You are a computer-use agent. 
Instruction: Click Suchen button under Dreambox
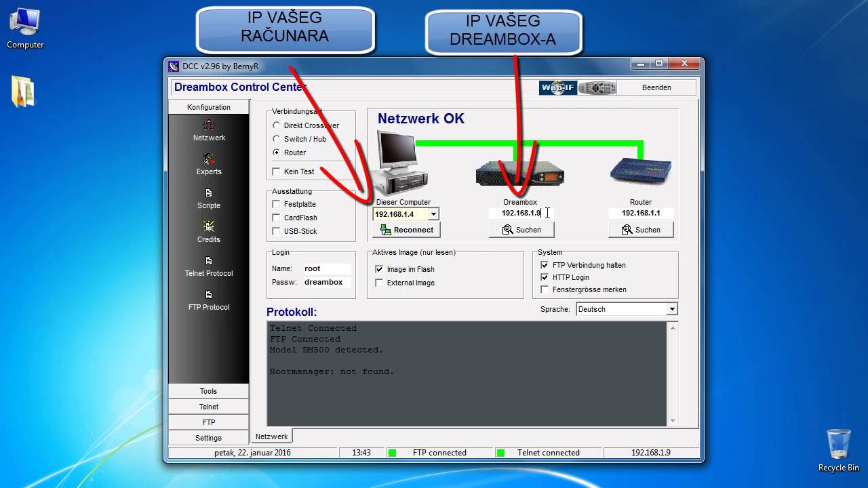[x=521, y=230]
